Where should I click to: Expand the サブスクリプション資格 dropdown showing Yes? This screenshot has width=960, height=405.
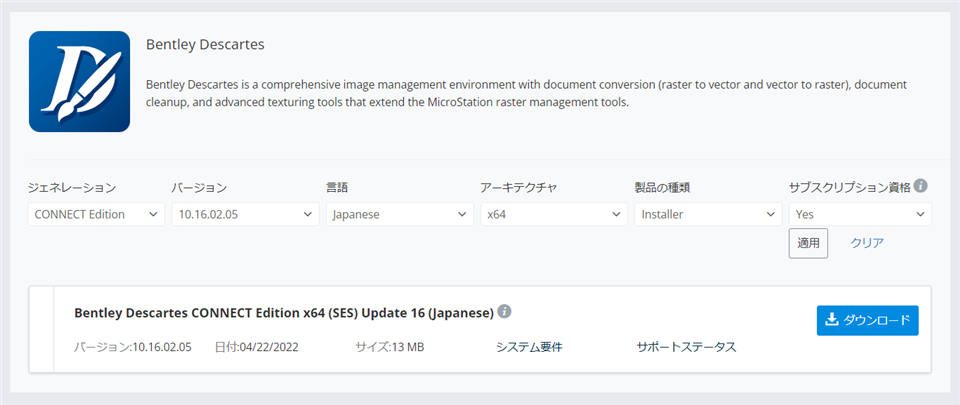860,214
